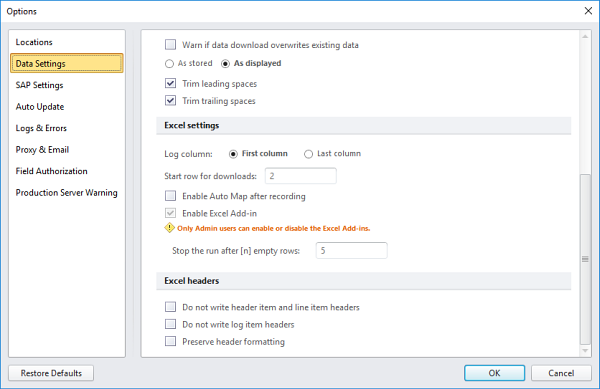Click the Enable Excel Add-in checkbox
Screen dimensions: 600x389
pos(171,213)
